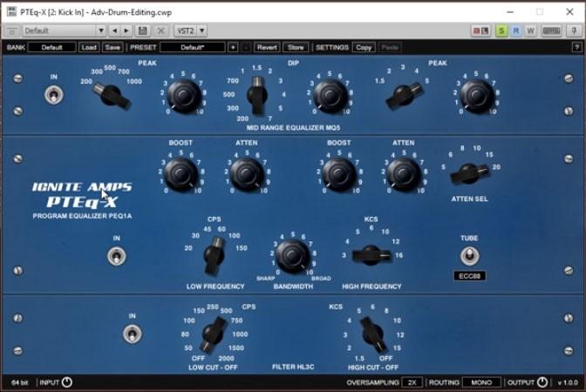Screen dimensions: 586x392
Task: Toggle the Program Equalizer IN switch
Action: point(114,256)
